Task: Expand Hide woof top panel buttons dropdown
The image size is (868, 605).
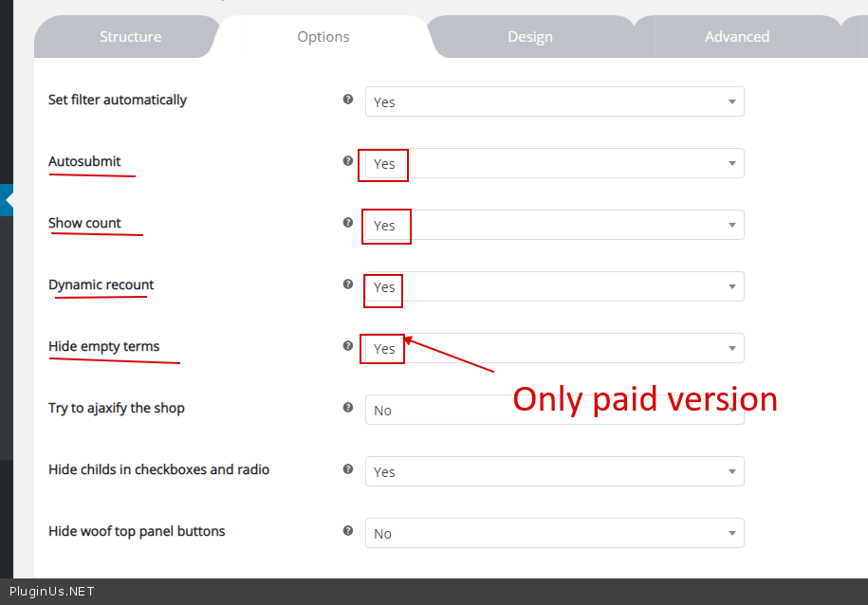Action: 554,533
